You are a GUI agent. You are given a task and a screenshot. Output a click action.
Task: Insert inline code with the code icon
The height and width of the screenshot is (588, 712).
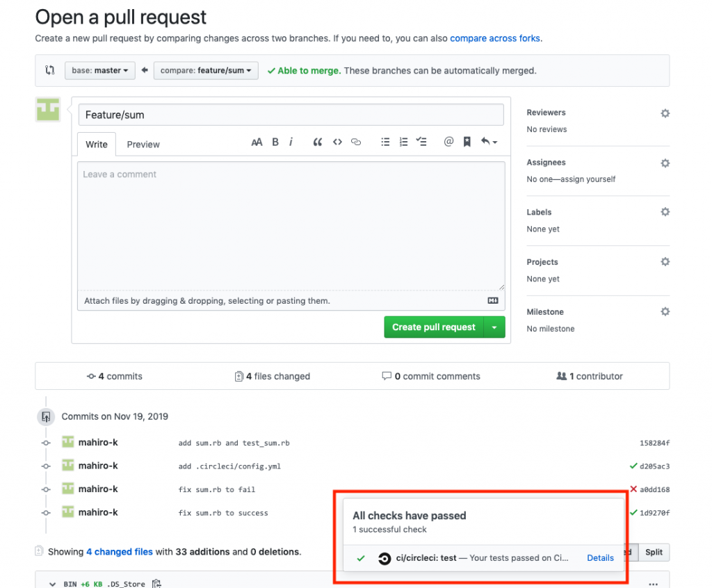pos(337,142)
